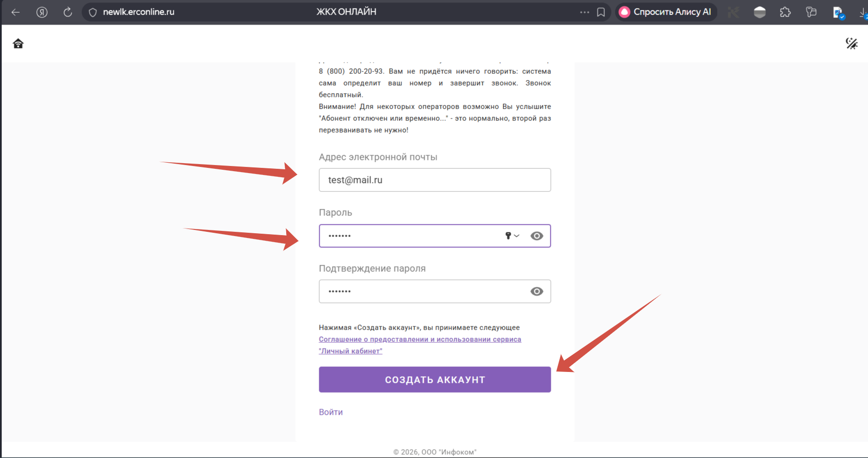Reveal the confirmation password via eye icon
This screenshot has width=868, height=458.
point(537,292)
